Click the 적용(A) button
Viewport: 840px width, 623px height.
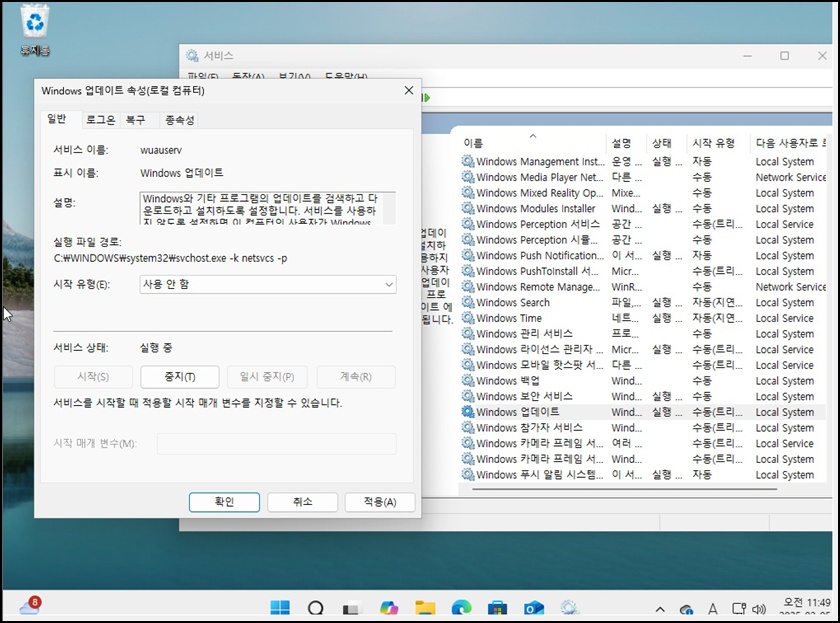pyautogui.click(x=380, y=502)
